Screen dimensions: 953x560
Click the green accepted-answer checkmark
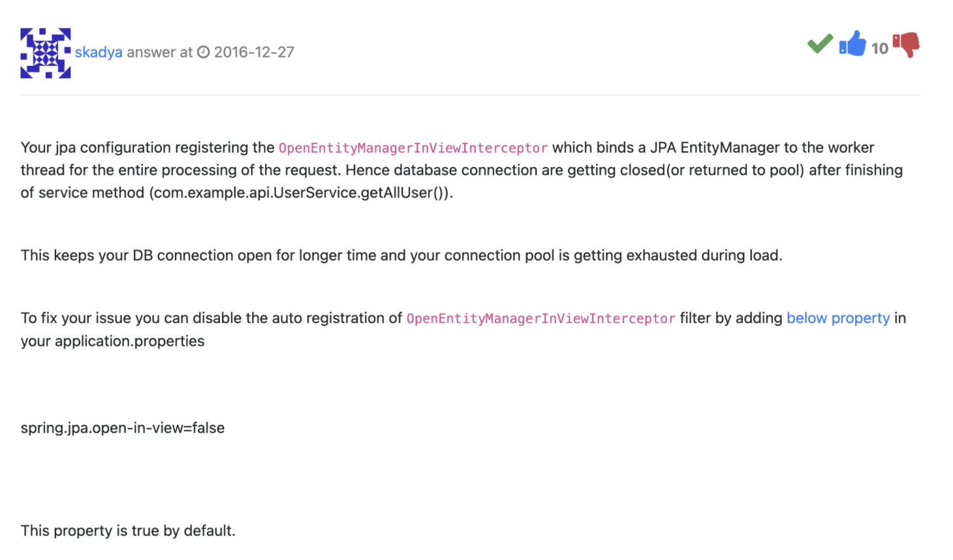tap(820, 44)
